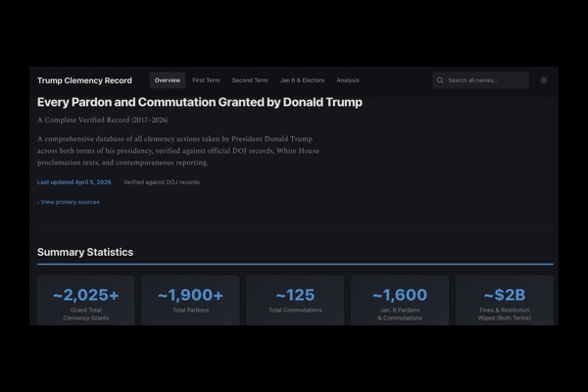Go to the Jan 6 & Electors tab
This screenshot has width=588, height=392.
pyautogui.click(x=302, y=80)
